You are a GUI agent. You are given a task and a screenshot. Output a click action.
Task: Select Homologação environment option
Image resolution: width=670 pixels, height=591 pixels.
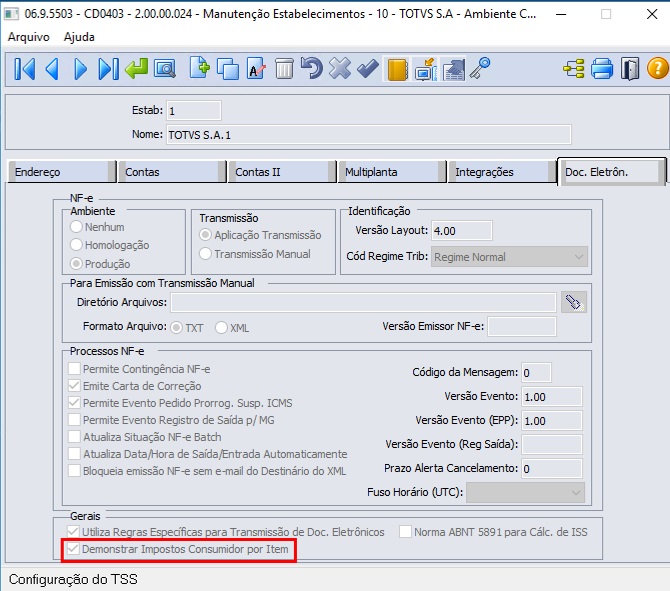[76, 245]
